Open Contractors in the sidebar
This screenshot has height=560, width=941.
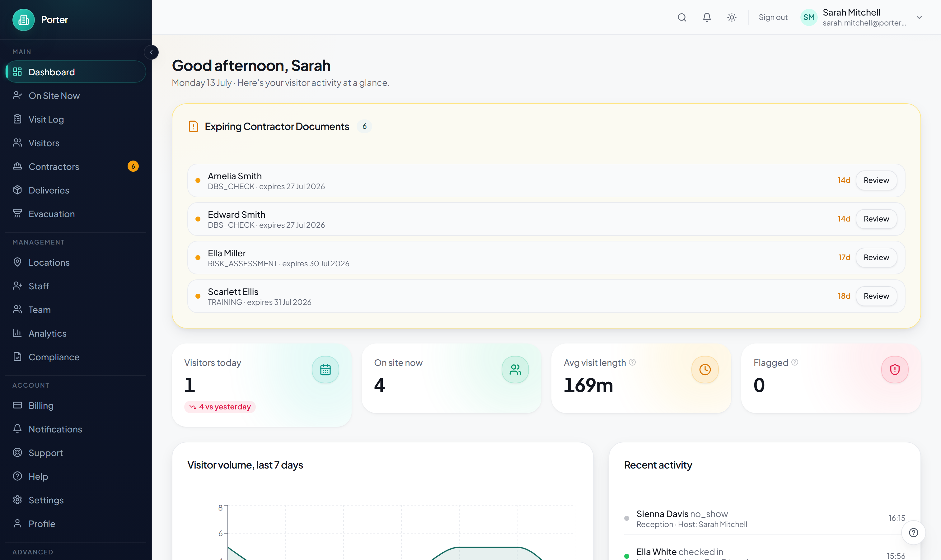76,166
